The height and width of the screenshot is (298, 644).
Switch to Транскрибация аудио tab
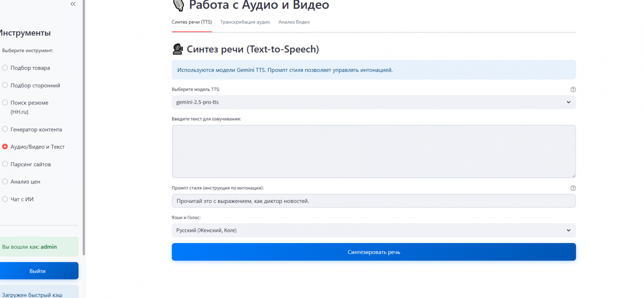(245, 22)
